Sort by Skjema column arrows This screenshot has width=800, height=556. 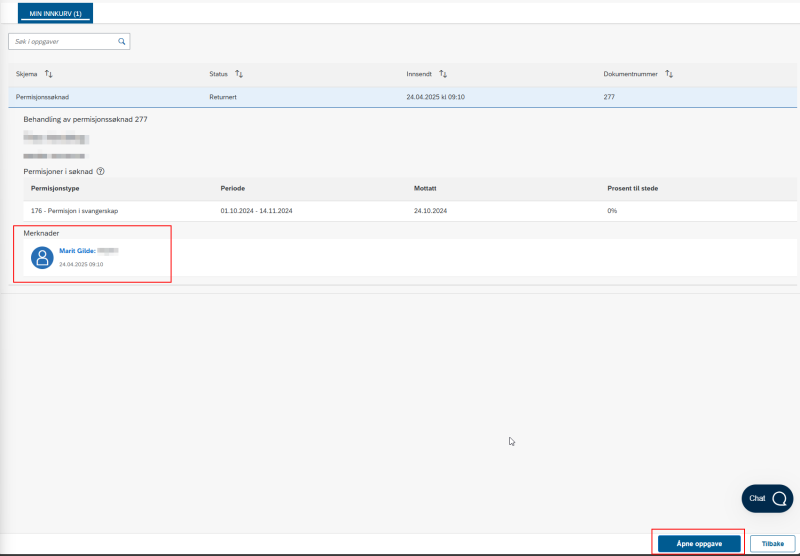(x=48, y=74)
